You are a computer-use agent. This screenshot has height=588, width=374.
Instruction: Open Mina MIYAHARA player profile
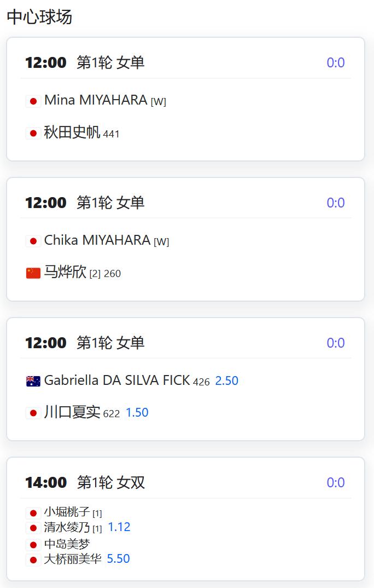(96, 100)
